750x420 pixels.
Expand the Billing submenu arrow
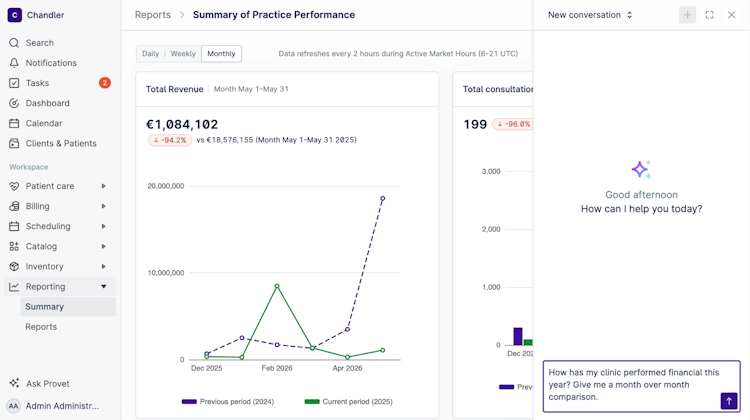[103, 206]
